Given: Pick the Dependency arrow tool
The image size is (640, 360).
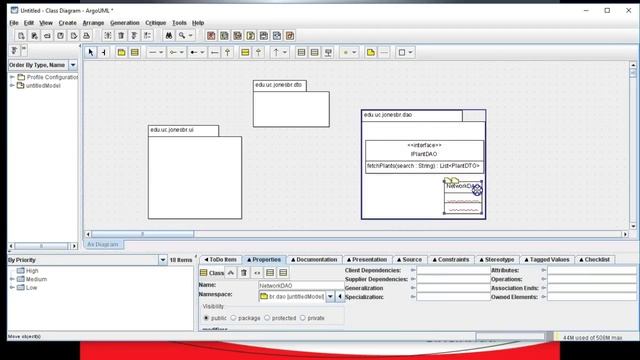Looking at the screenshot, I should point(276,52).
